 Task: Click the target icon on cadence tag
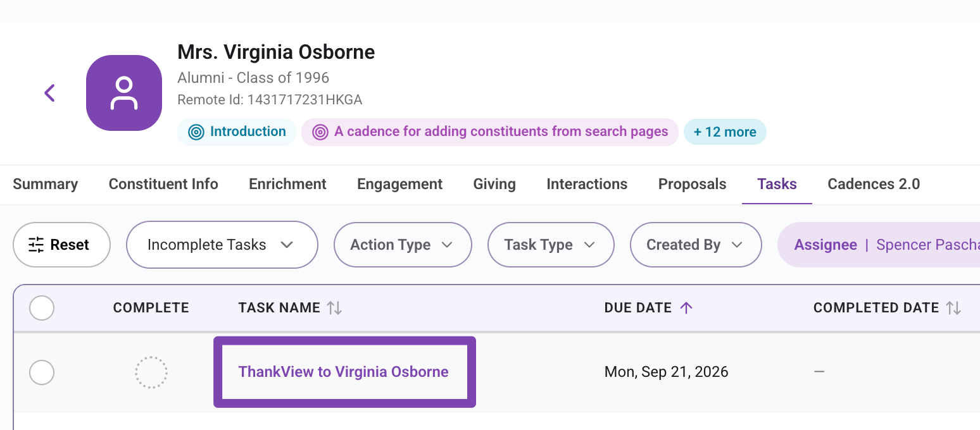point(320,132)
